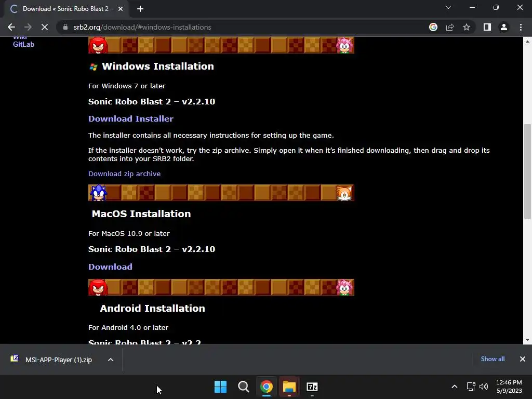Toggle the Chrome side panel
The width and height of the screenshot is (532, 399).
tap(487, 27)
